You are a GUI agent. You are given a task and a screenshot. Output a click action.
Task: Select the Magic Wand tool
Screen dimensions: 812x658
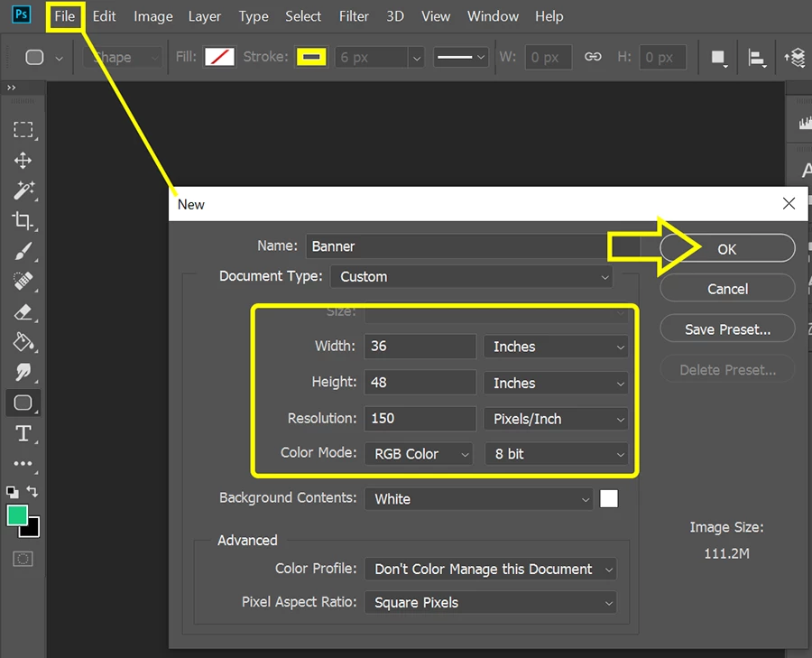coord(23,190)
